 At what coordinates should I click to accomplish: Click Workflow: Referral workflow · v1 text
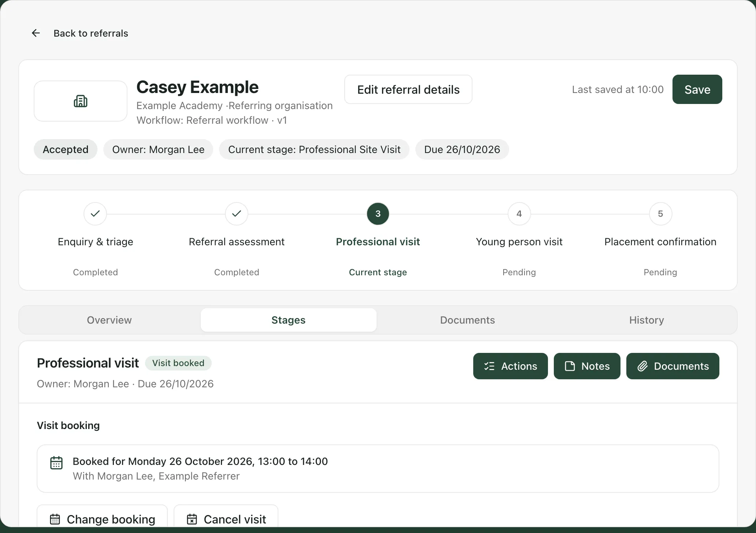coord(212,120)
